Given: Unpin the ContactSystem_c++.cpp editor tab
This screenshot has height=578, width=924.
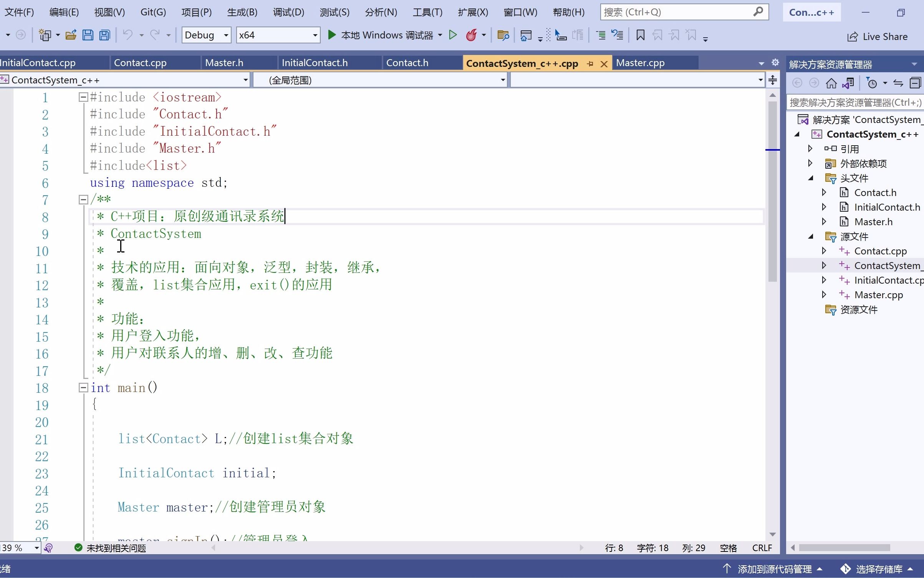Looking at the screenshot, I should click(590, 64).
